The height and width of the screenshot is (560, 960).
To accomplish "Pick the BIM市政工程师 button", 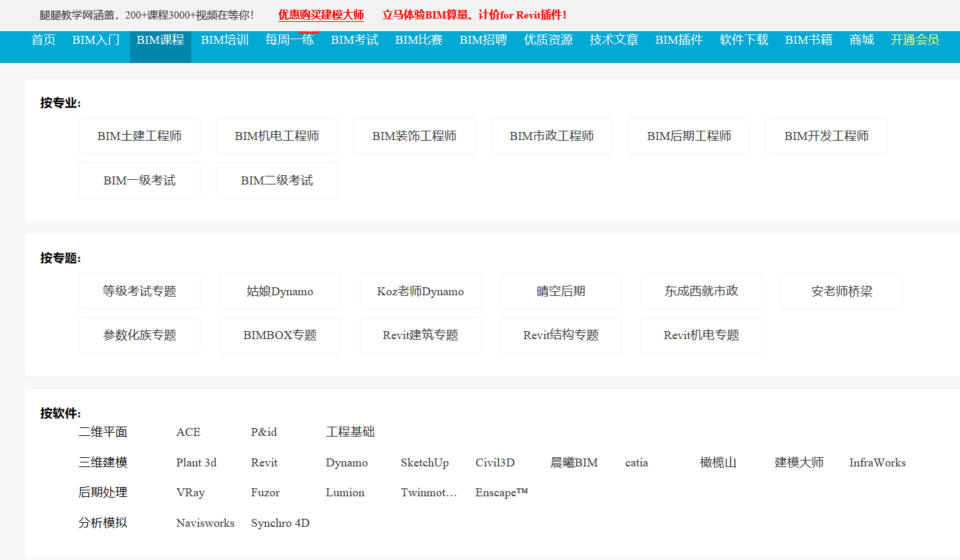I will (x=552, y=136).
